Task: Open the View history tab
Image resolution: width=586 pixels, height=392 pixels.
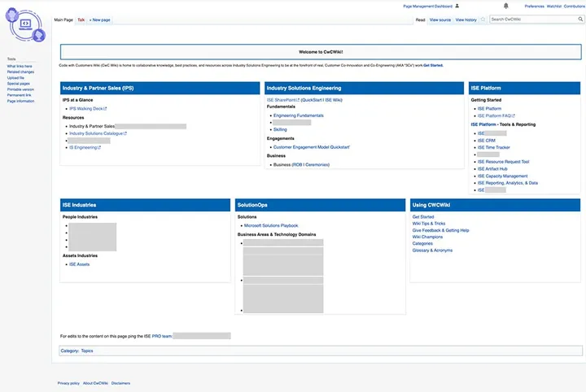Action: [x=466, y=20]
